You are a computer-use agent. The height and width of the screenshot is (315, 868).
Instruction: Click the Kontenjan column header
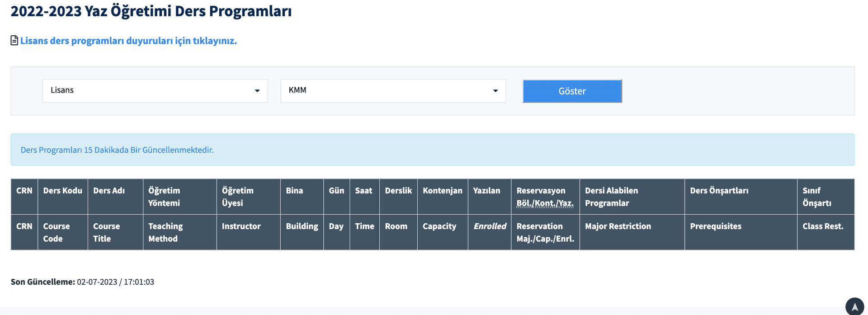442,191
